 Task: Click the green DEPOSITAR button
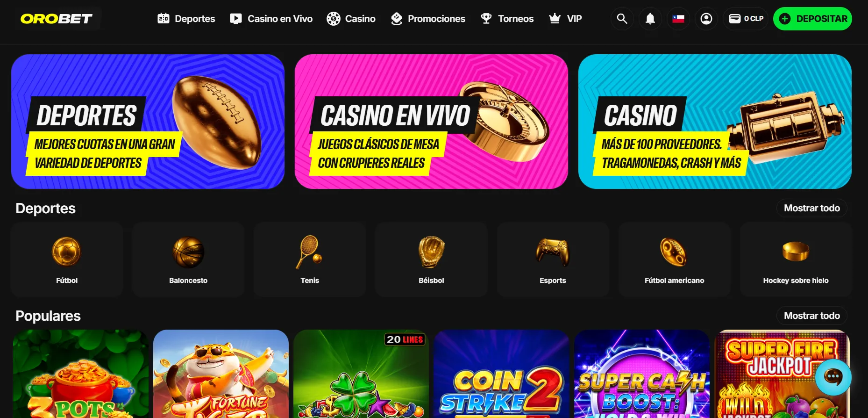coord(812,19)
